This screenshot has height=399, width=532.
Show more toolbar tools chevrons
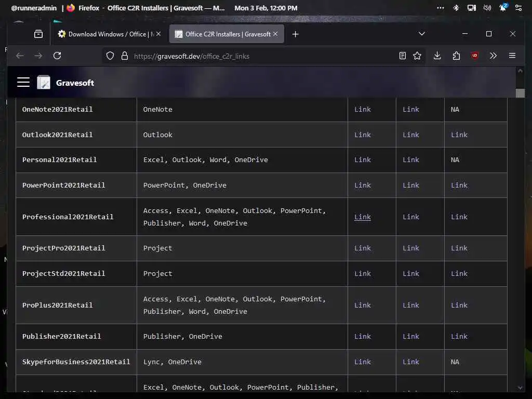pos(494,56)
